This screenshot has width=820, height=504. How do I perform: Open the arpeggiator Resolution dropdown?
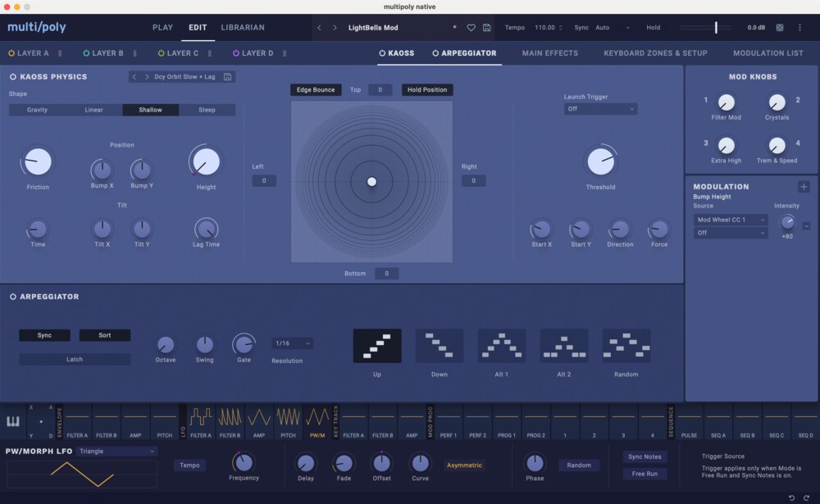[x=291, y=343]
